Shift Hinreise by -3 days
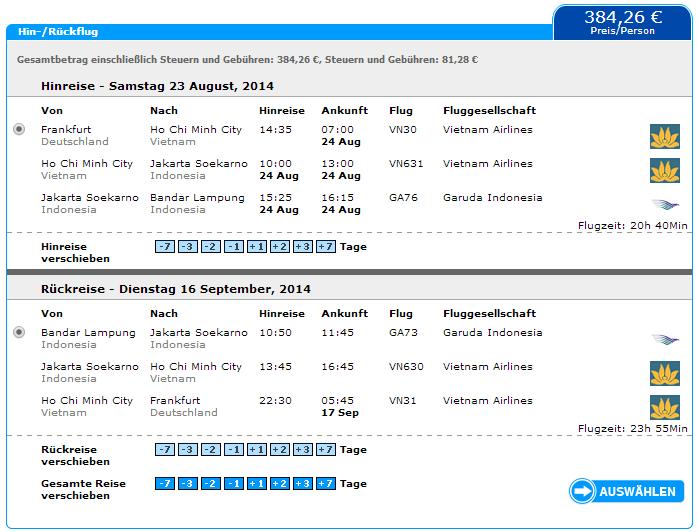Viewport: 698px width, 532px height. click(x=188, y=247)
